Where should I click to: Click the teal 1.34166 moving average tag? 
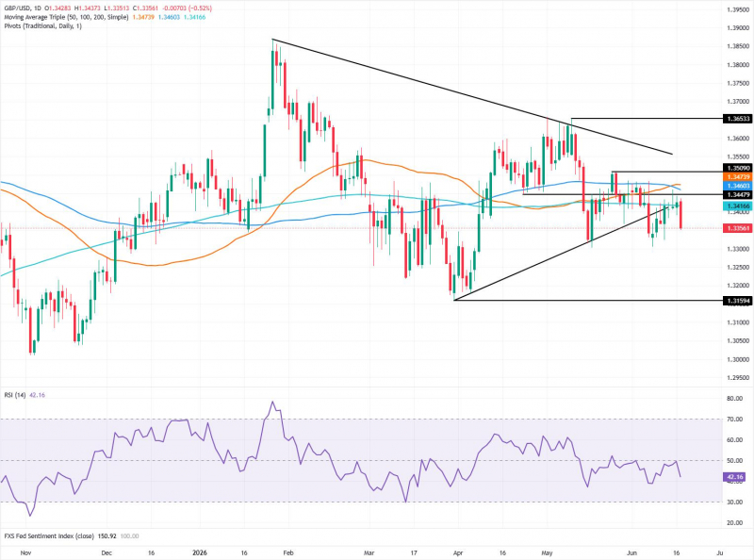pyautogui.click(x=738, y=206)
